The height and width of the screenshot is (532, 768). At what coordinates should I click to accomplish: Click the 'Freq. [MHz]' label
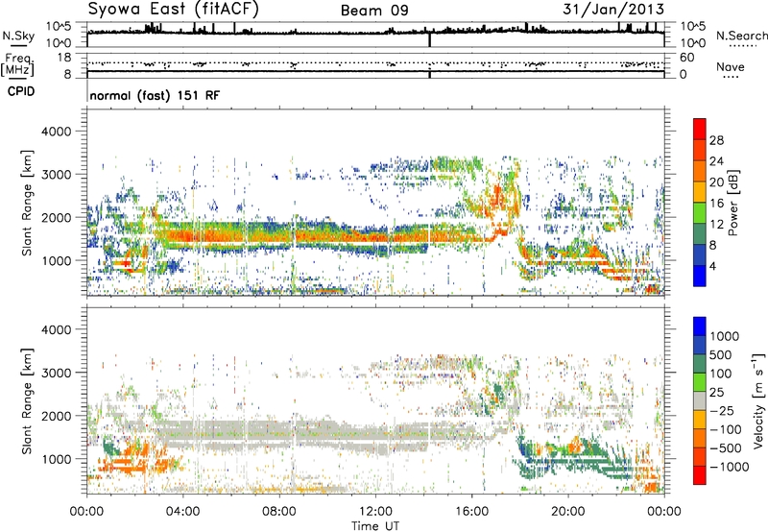[17, 65]
